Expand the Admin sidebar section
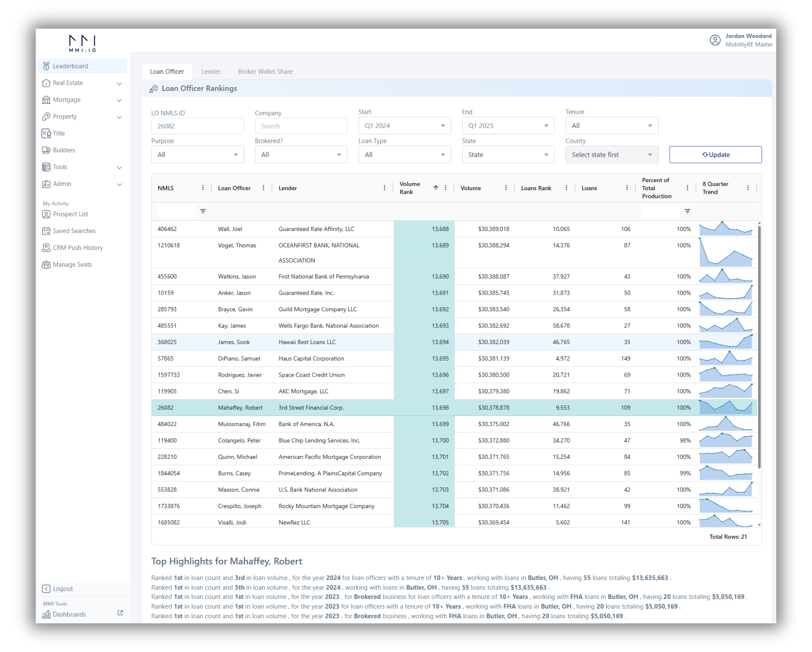The height and width of the screenshot is (652, 812). tap(119, 184)
